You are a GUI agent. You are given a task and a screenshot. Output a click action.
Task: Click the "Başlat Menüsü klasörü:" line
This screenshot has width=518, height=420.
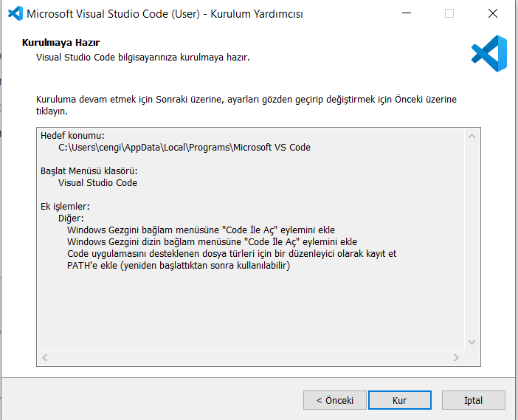point(89,171)
